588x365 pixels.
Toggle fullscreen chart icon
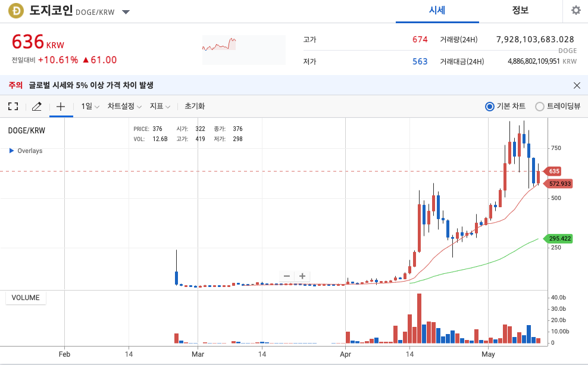(13, 106)
